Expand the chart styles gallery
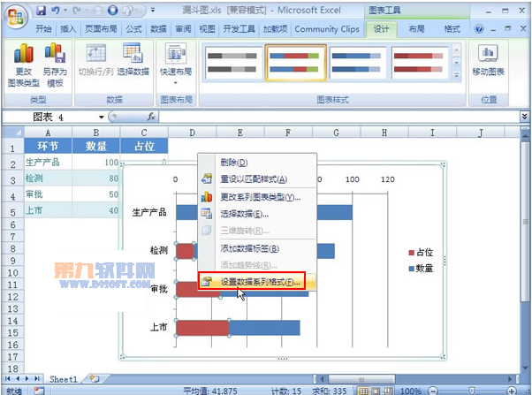The height and width of the screenshot is (395, 532). pos(456,75)
